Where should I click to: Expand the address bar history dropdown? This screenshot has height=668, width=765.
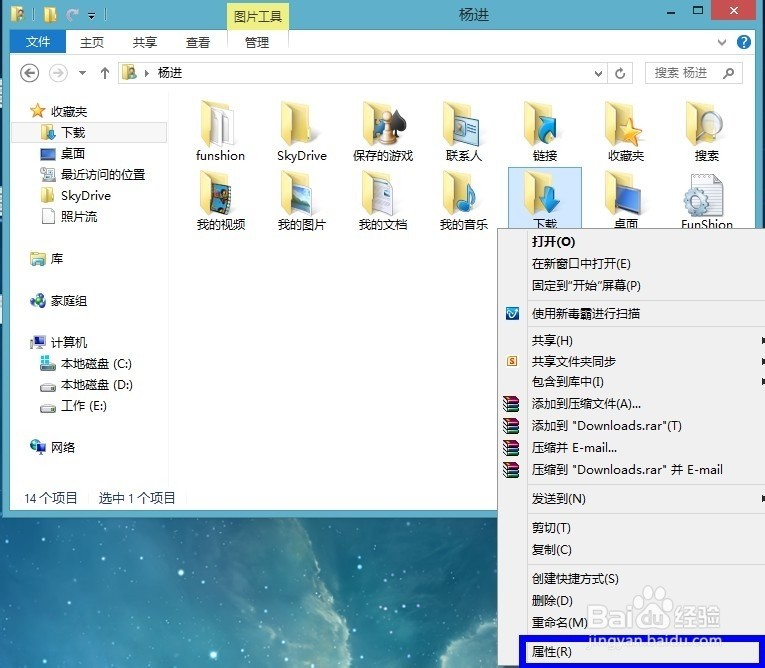(598, 74)
